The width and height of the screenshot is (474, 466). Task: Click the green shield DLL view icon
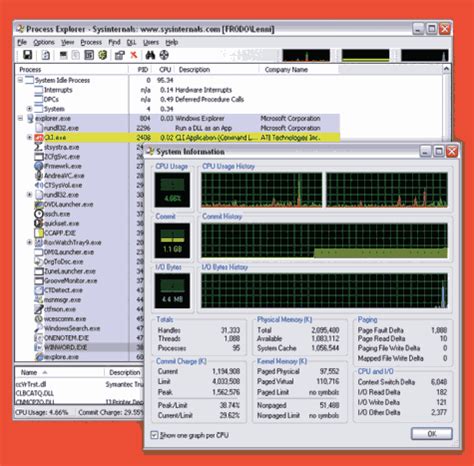point(102,55)
